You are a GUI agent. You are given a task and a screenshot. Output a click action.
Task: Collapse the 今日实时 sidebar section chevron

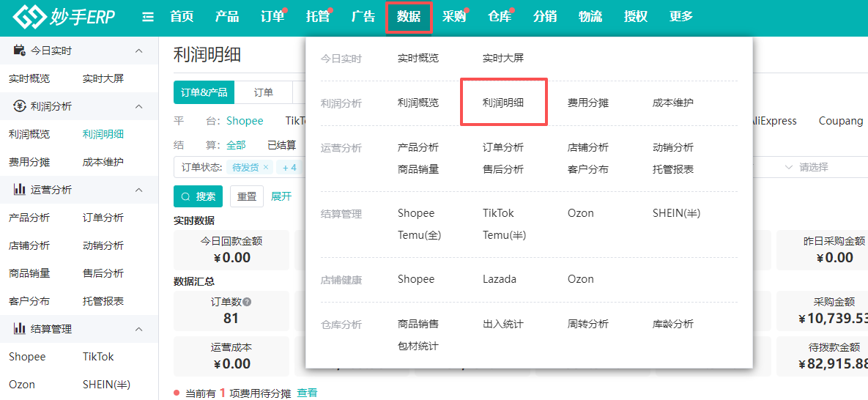point(138,51)
